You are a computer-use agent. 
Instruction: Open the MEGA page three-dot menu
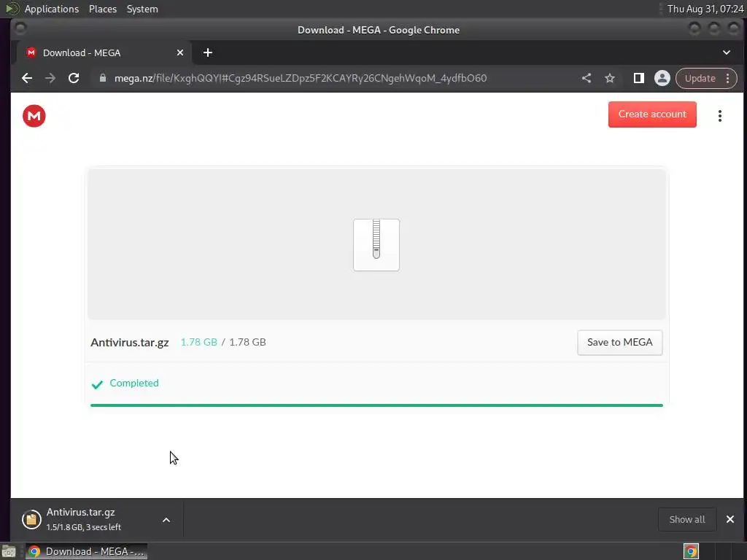(720, 116)
